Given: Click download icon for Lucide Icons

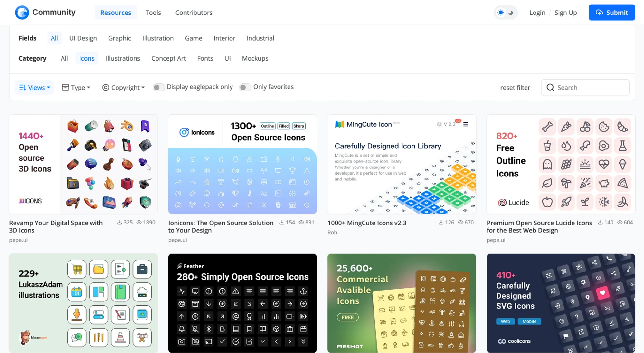Looking at the screenshot, I should click(x=600, y=223).
